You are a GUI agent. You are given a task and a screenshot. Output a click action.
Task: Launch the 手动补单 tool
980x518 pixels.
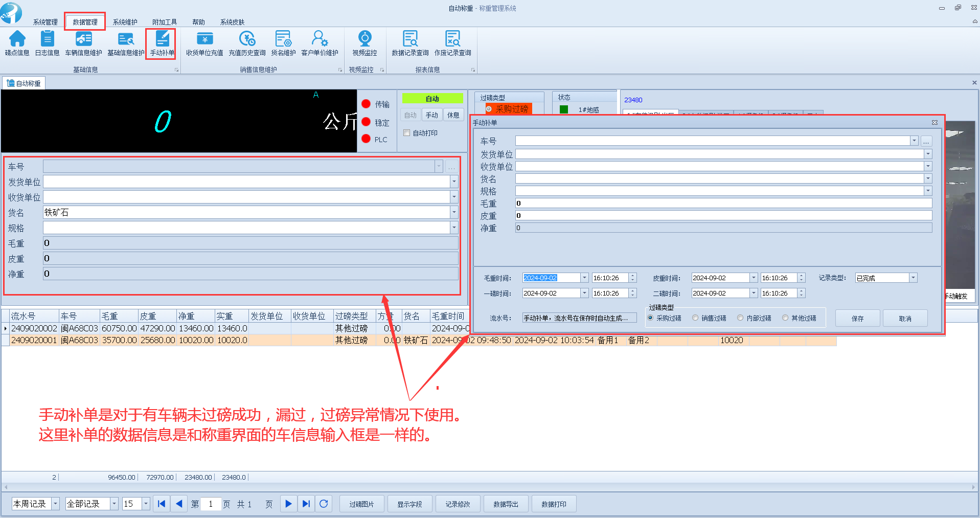(162, 40)
